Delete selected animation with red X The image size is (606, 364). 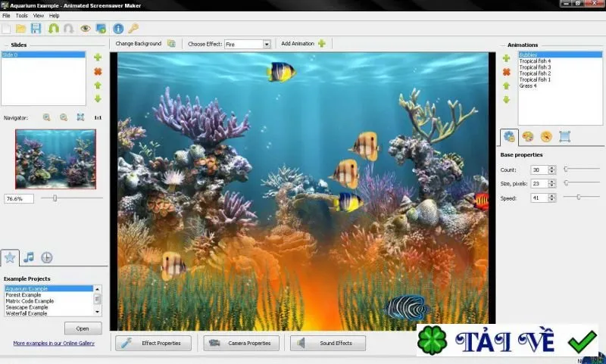[x=506, y=72]
